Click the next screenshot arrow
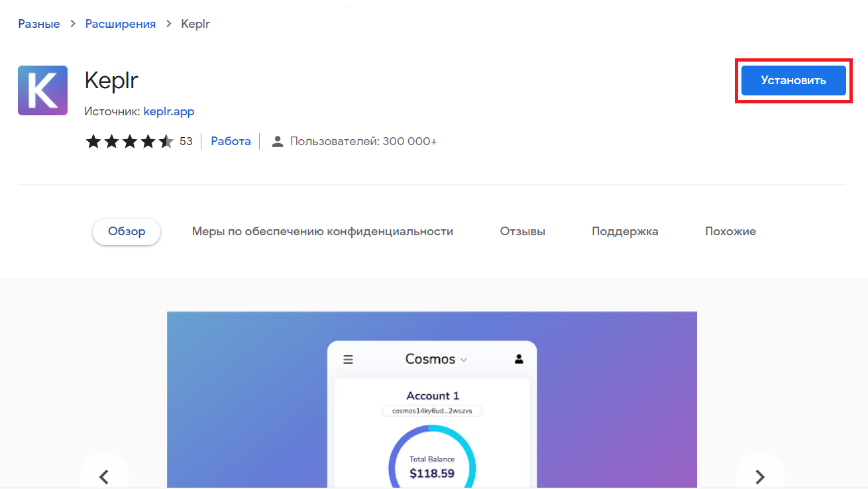 [760, 476]
